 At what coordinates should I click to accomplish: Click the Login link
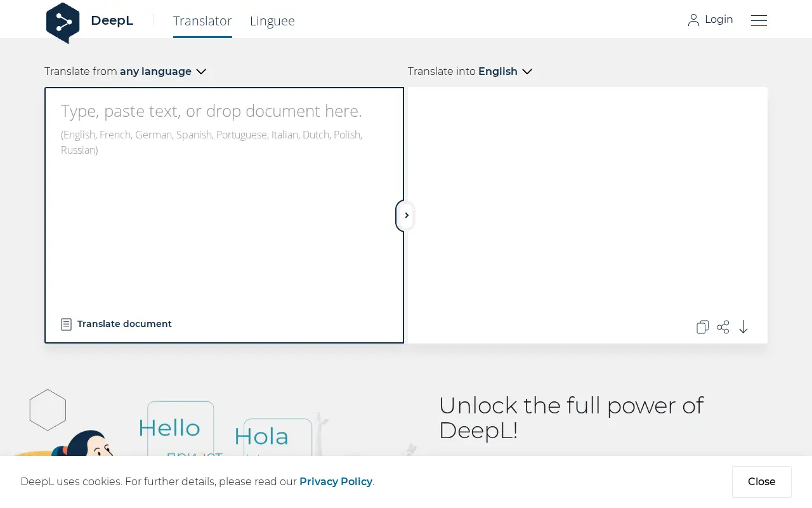[x=719, y=20]
